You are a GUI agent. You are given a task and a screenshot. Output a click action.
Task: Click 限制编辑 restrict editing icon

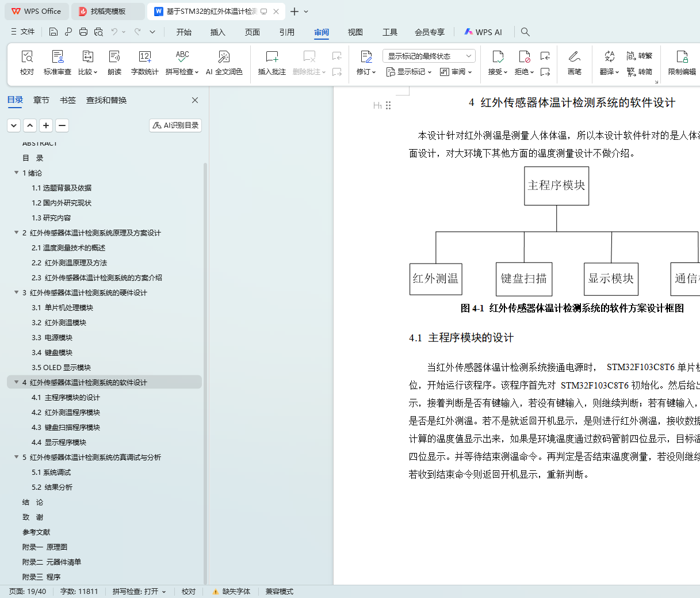point(682,63)
